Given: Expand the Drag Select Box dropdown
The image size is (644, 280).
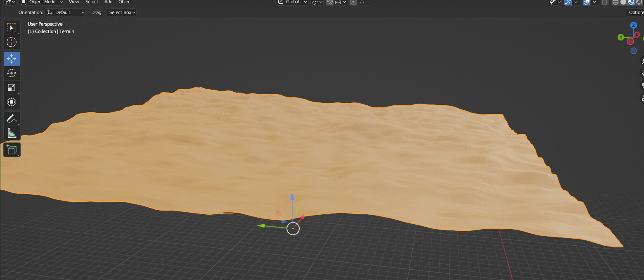Looking at the screenshot, I should pos(121,12).
